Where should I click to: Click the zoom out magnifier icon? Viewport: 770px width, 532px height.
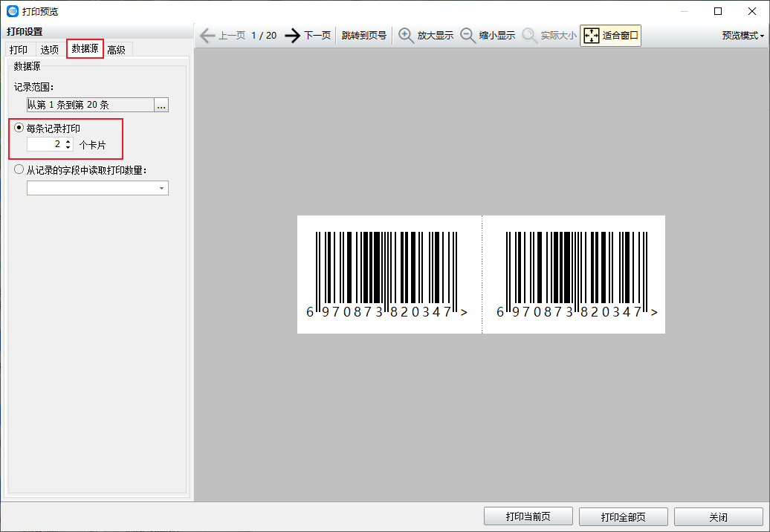(467, 36)
